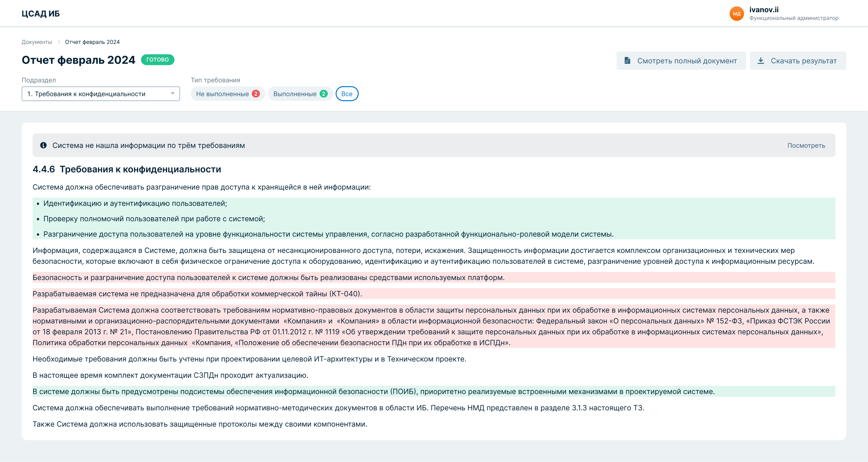Filter by Не выполненные requirements
Screen dimensions: 868x462
[x=222, y=94]
